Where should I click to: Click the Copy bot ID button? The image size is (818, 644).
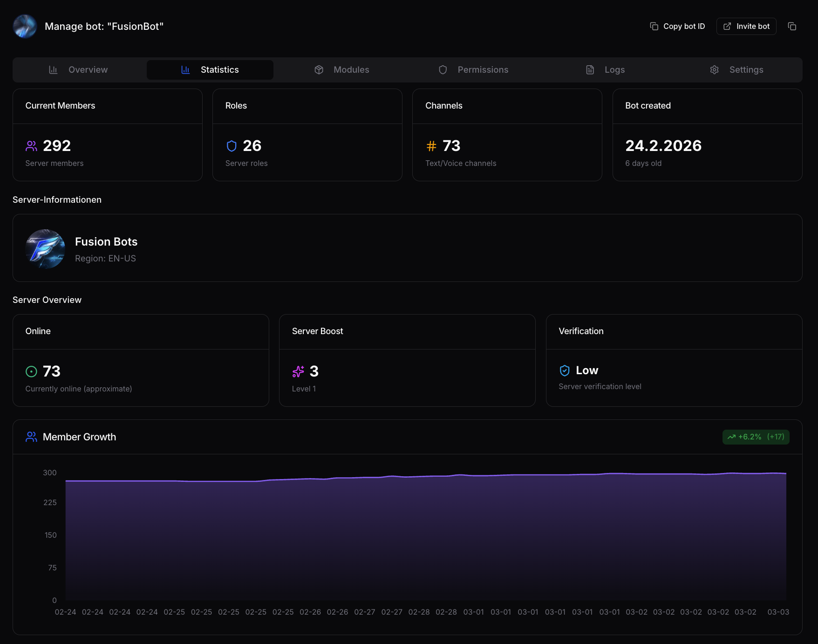click(x=678, y=26)
